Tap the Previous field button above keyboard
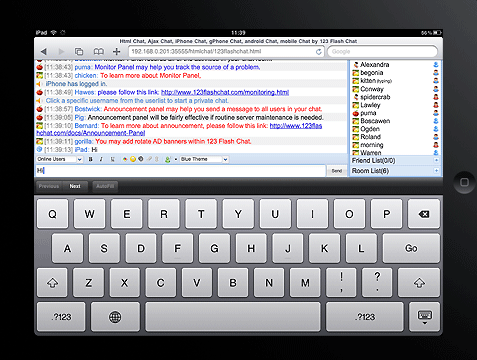The width and height of the screenshot is (477, 360). [49, 186]
